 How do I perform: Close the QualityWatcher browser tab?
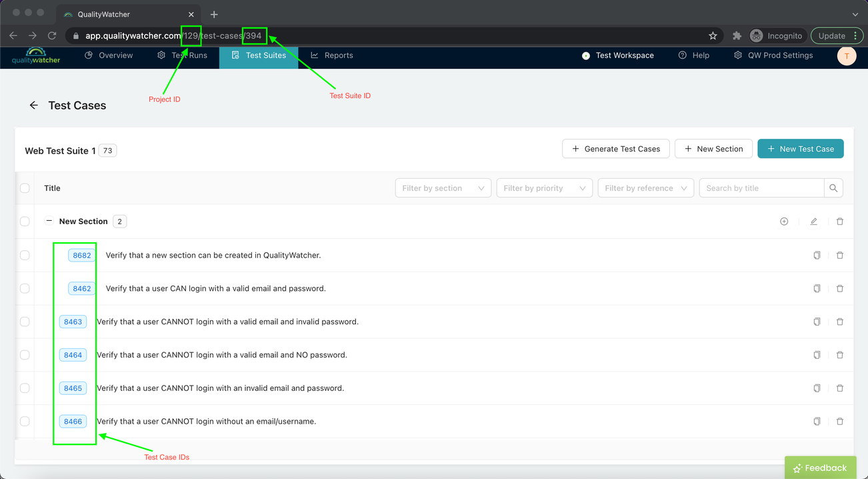click(191, 14)
